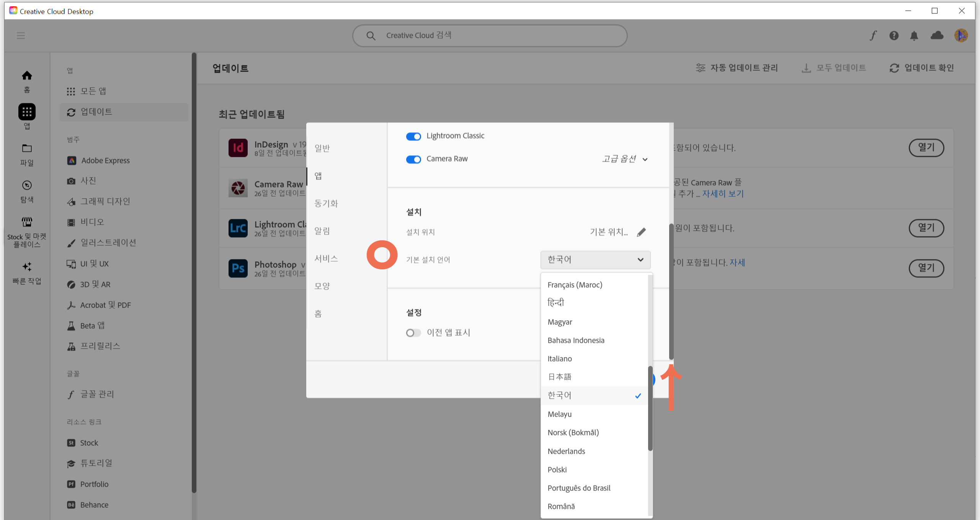Screen dimensions: 980x520
Task: Click 자동 업데이트 관리 button
Action: (737, 68)
